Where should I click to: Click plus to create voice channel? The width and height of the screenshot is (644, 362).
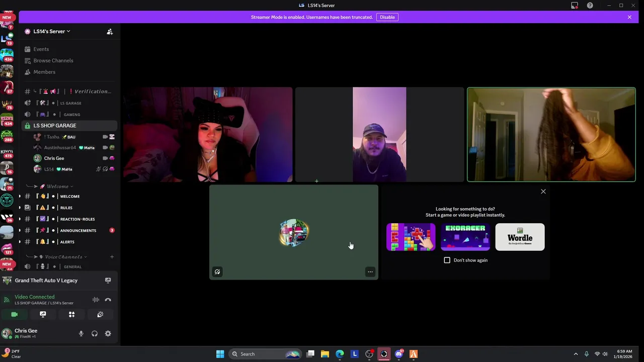(112, 257)
